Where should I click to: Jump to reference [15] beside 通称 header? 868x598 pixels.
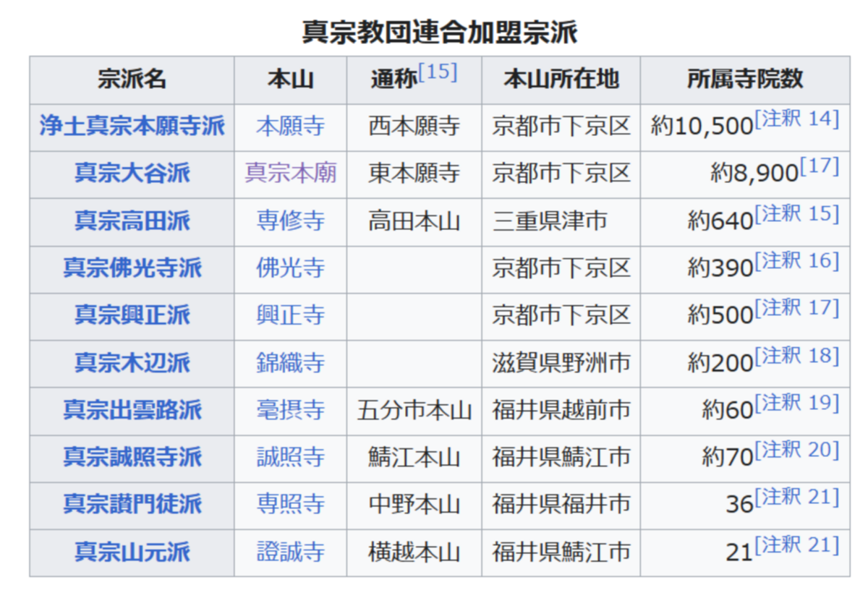click(438, 72)
